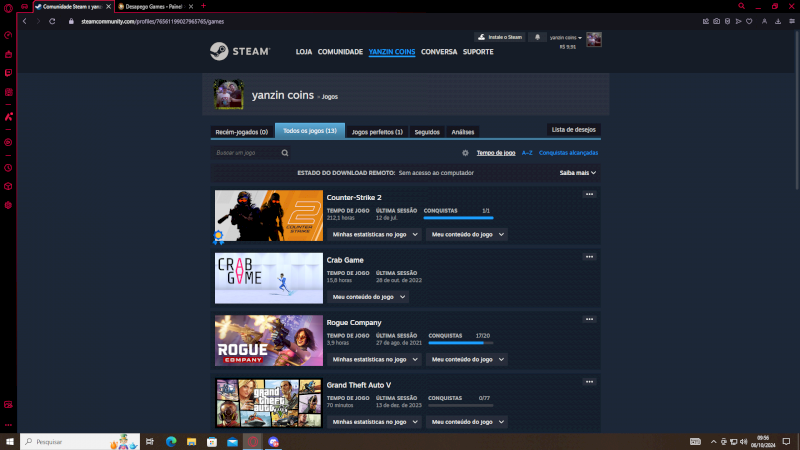Expand the Saiba mais section
This screenshot has height=450, width=800.
(578, 173)
